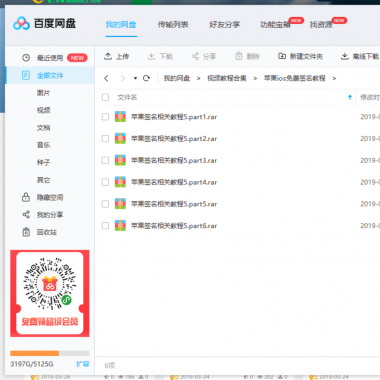Screen dimensions: 380x380
Task: Open 回收站 in the sidebar
Action: click(47, 232)
